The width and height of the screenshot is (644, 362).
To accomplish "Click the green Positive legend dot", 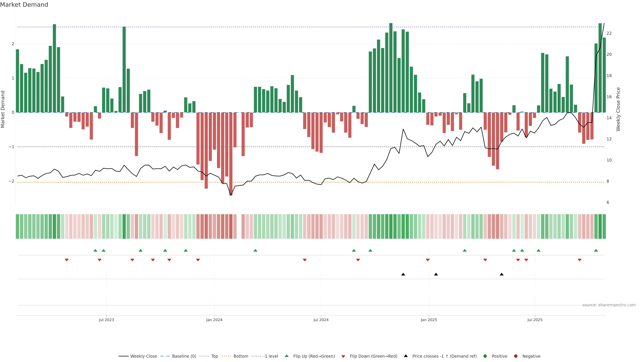I will 485,356.
